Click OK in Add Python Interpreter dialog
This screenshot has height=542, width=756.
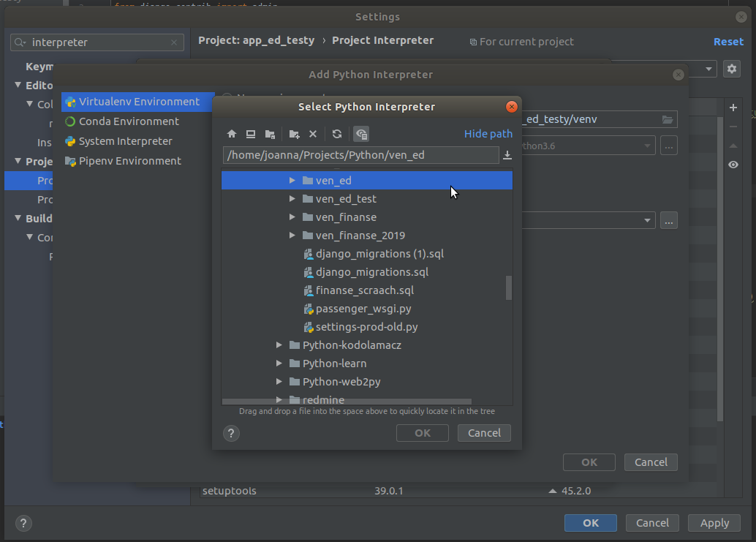coord(589,462)
